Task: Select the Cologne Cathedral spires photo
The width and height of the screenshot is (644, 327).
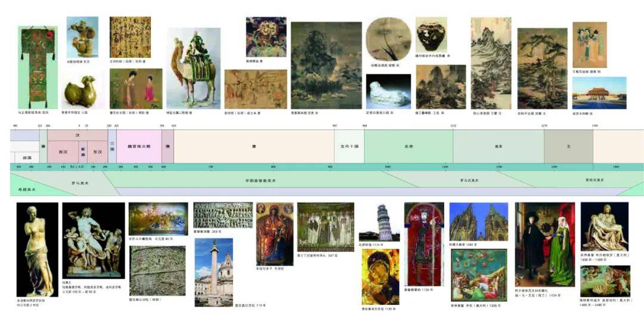Action: click(478, 221)
